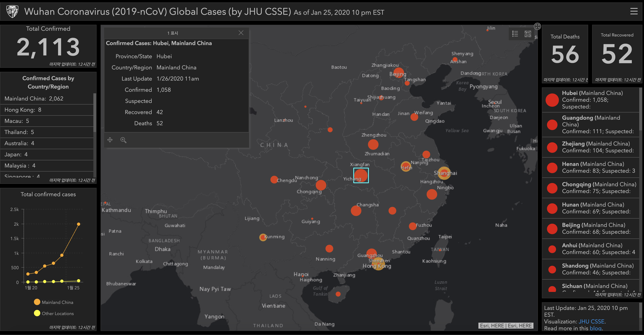
Task: Open the hamburger menu in the header
Action: point(634,11)
